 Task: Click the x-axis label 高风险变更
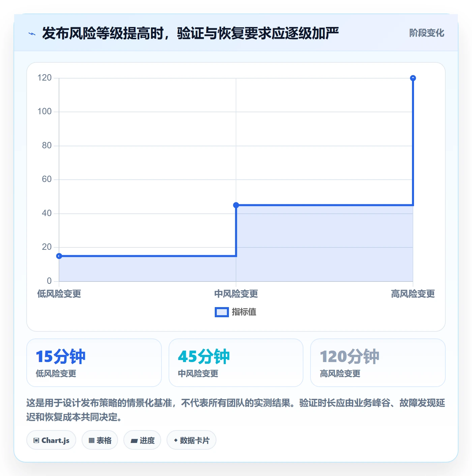(413, 294)
